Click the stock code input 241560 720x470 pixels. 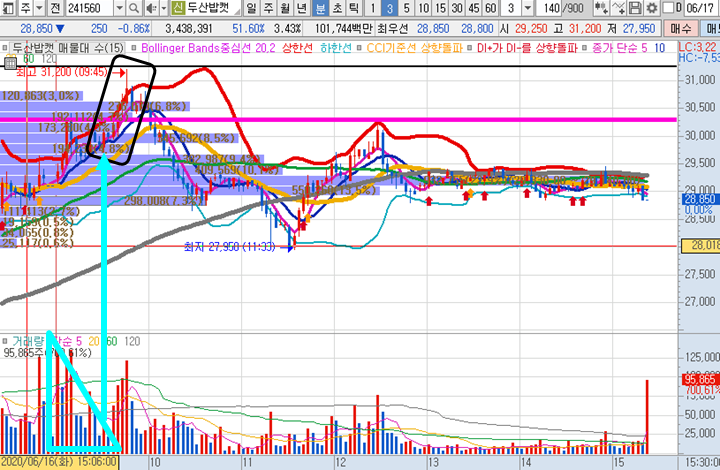point(90,8)
